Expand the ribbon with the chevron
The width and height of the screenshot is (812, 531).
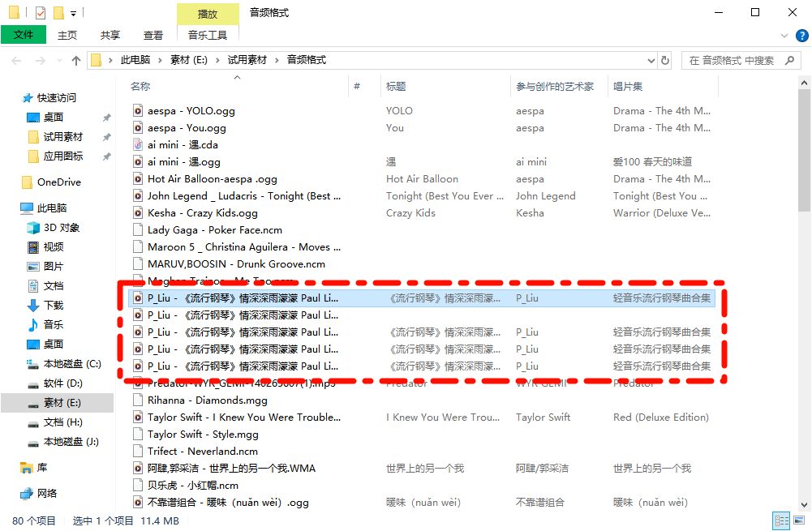coord(784,35)
